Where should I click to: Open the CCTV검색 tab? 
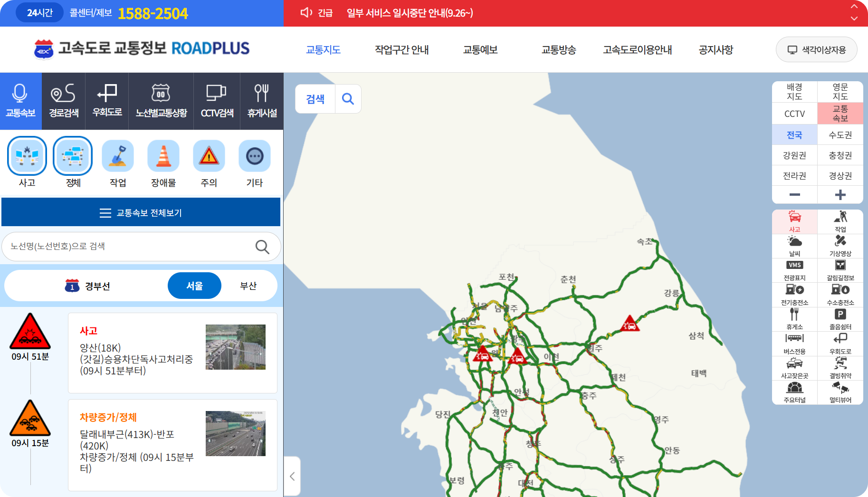[x=217, y=101]
